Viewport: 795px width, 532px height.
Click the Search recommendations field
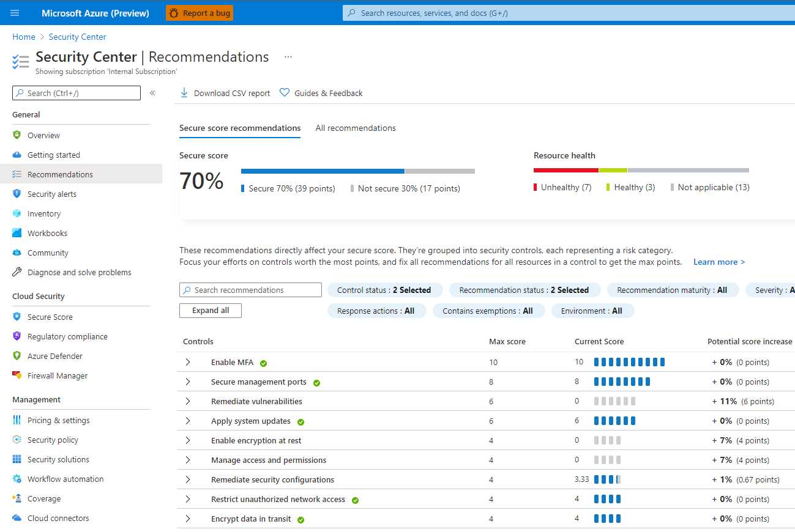click(x=250, y=289)
